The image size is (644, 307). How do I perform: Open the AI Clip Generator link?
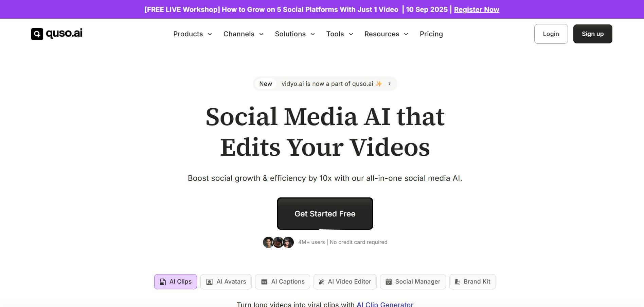pyautogui.click(x=385, y=304)
